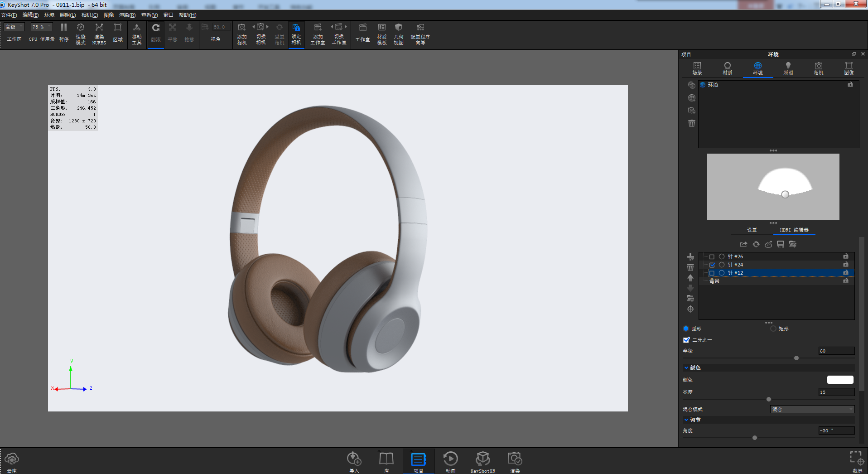Switch to the 场景 scene tab

point(697,68)
